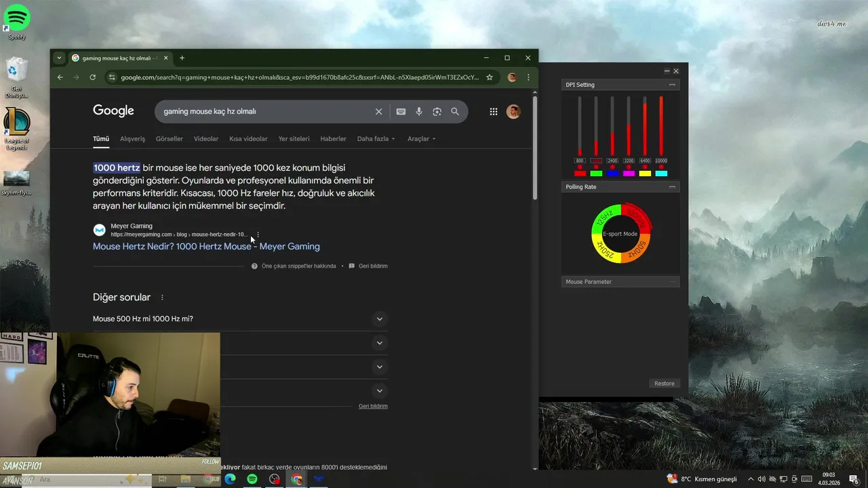
Task: Go back in Chrome
Action: tap(60, 77)
